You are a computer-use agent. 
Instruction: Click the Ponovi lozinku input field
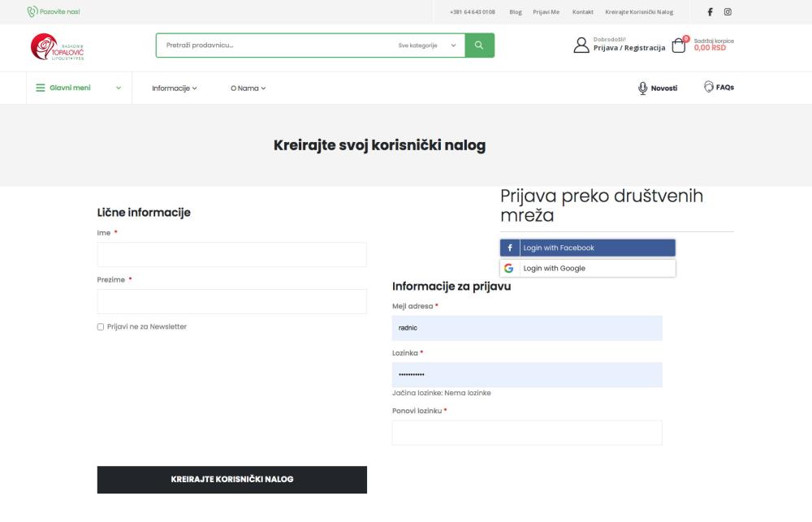[x=526, y=432]
